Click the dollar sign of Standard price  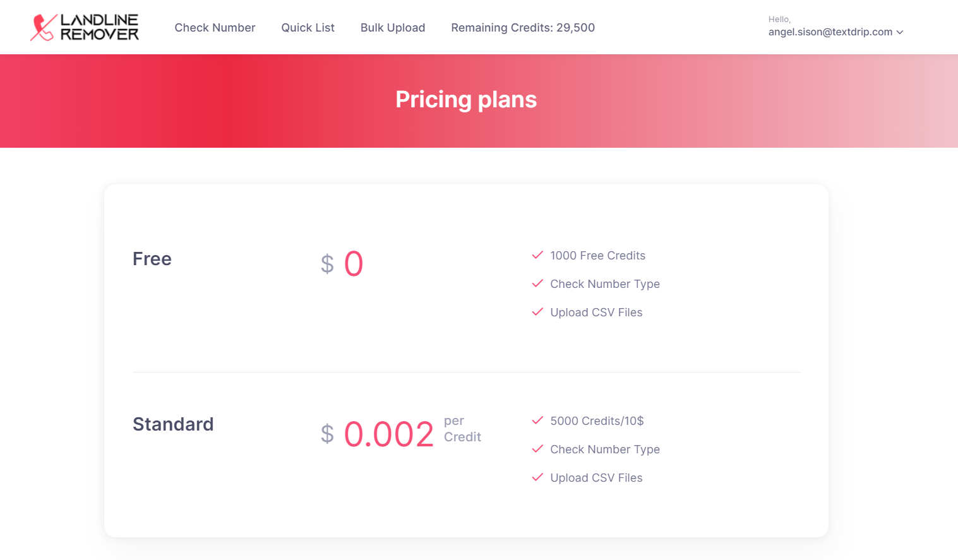[x=327, y=434]
